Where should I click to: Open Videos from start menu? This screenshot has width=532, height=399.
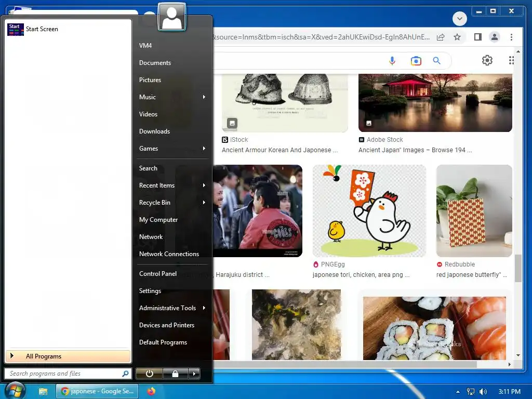click(148, 114)
